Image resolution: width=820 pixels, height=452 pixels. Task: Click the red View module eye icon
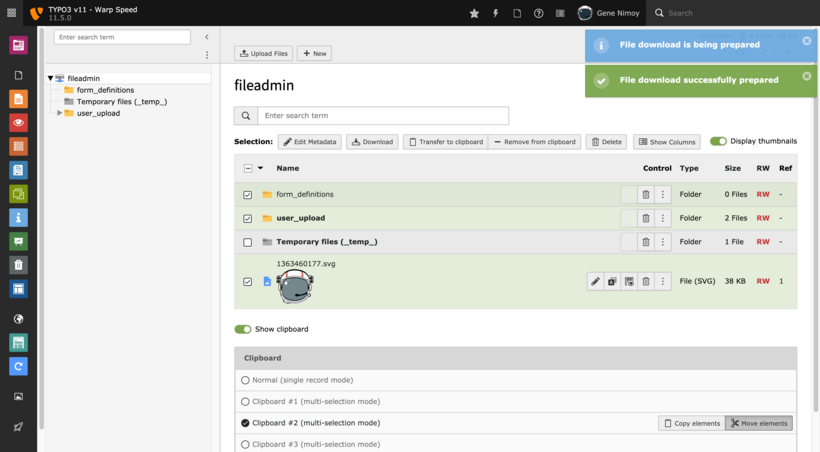point(18,123)
